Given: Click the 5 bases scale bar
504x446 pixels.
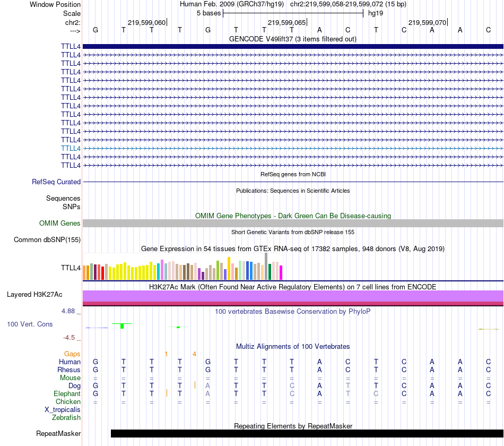Looking at the screenshot, I should (x=293, y=13).
